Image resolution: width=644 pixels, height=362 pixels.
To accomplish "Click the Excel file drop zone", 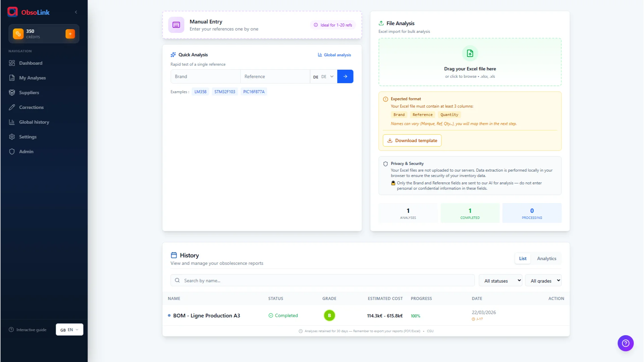I will 470,62.
